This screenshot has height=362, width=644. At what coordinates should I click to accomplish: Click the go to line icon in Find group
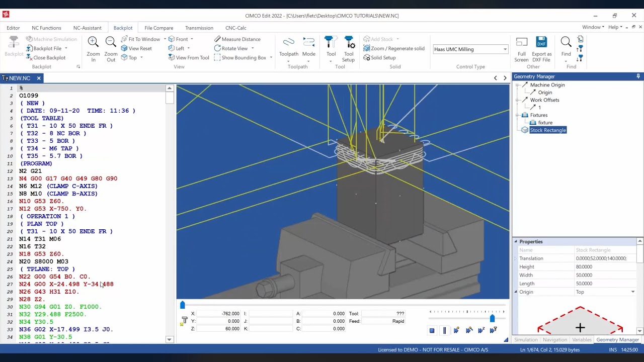(x=580, y=39)
